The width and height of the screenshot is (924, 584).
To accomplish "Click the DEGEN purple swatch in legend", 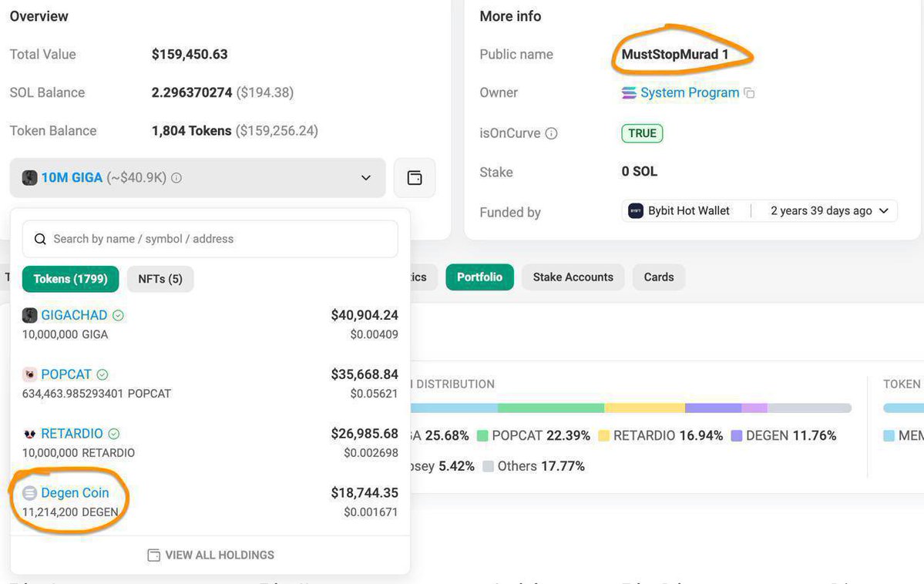I will click(736, 436).
